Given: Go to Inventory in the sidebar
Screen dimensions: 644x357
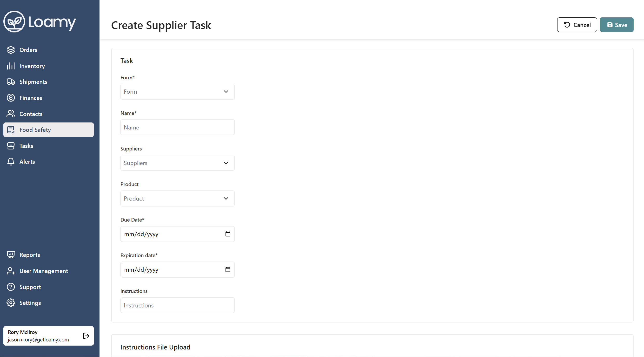Looking at the screenshot, I should click(32, 66).
